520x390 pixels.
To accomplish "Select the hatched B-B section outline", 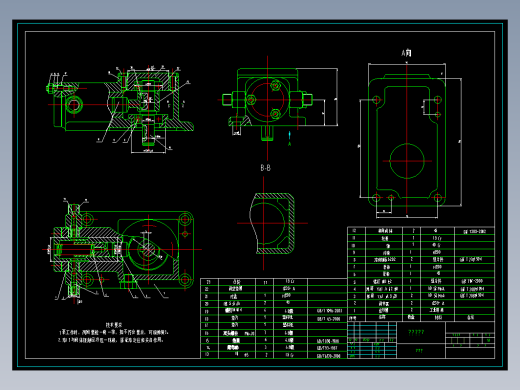I will tap(272, 223).
